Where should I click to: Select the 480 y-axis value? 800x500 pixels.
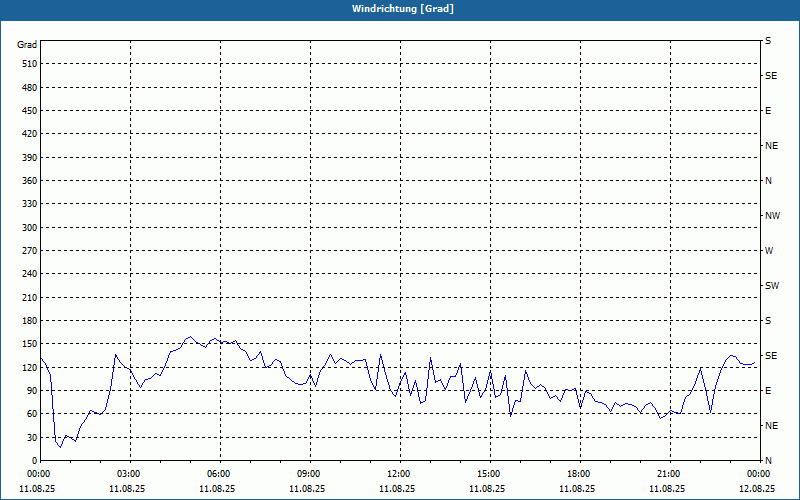point(30,88)
